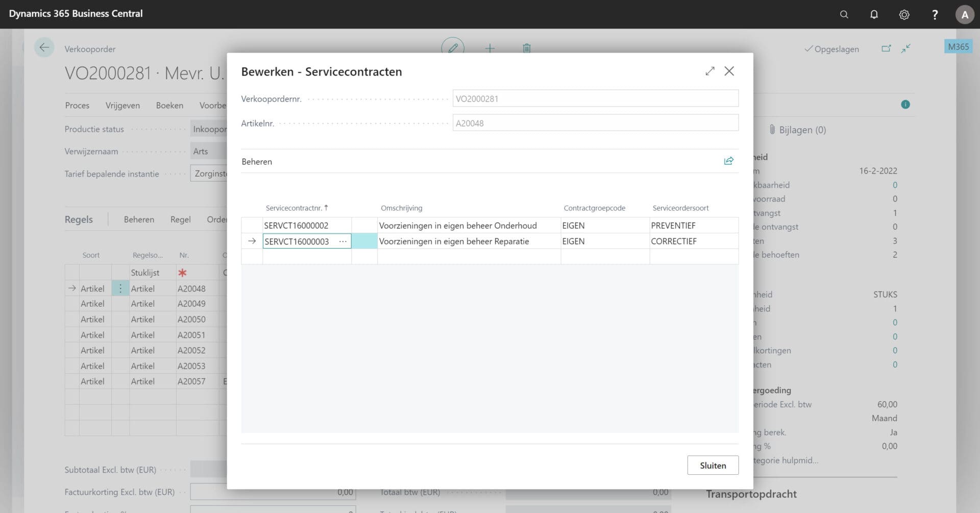Click the user account avatar

pyautogui.click(x=964, y=14)
